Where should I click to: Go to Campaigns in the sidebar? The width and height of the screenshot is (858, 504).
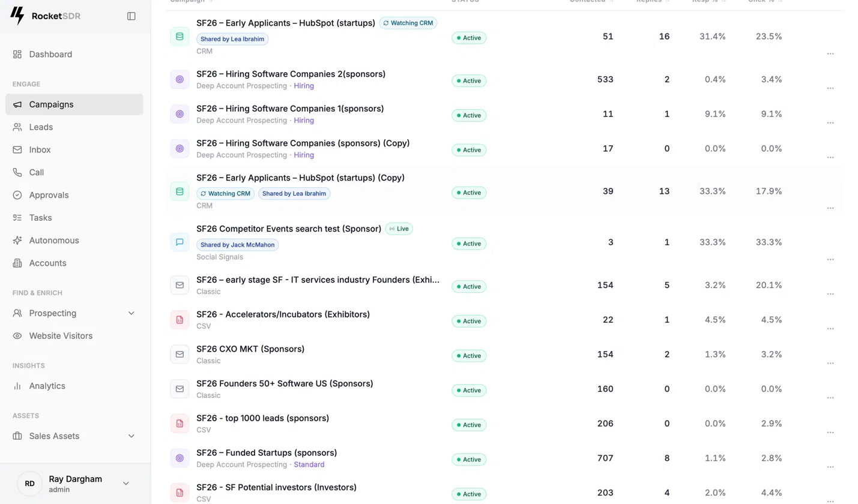pos(74,104)
